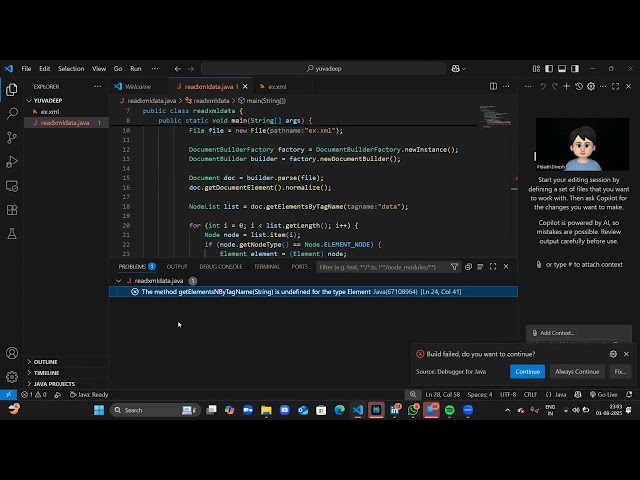The width and height of the screenshot is (640, 480).
Task: Click the Fix button in the Build failed popup
Action: [620, 371]
